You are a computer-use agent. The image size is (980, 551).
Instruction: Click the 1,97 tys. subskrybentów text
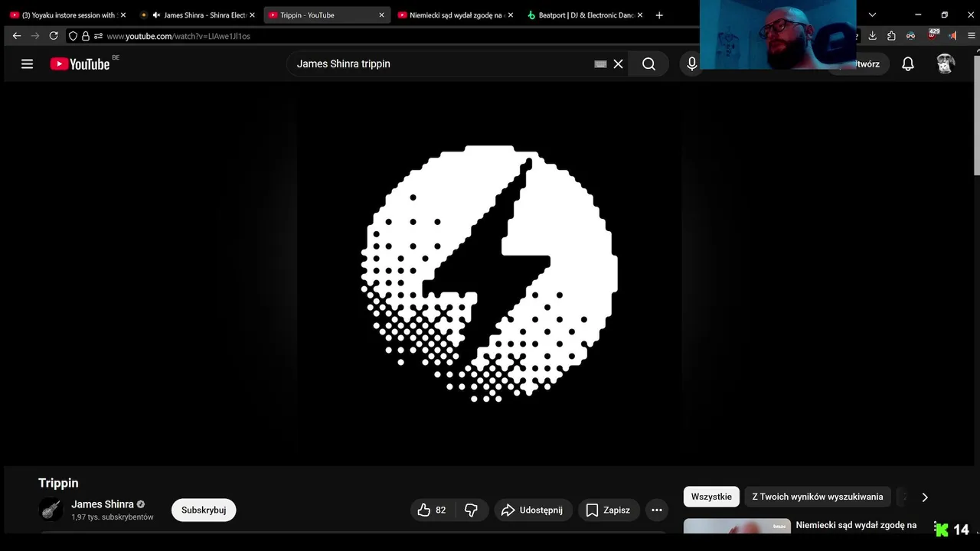click(x=113, y=517)
